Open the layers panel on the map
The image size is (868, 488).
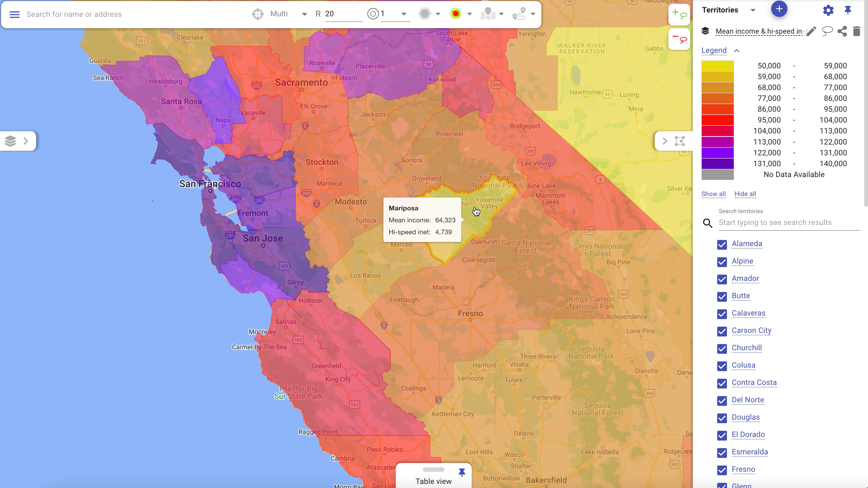(x=10, y=140)
